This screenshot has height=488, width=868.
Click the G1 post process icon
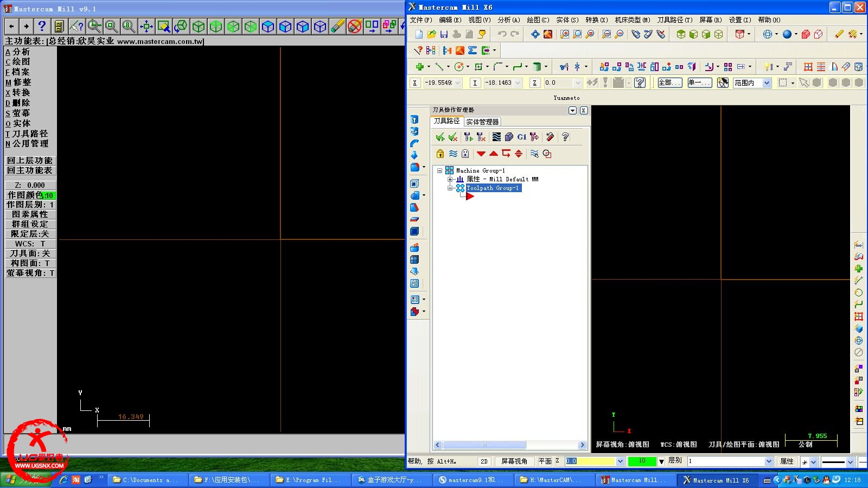521,137
